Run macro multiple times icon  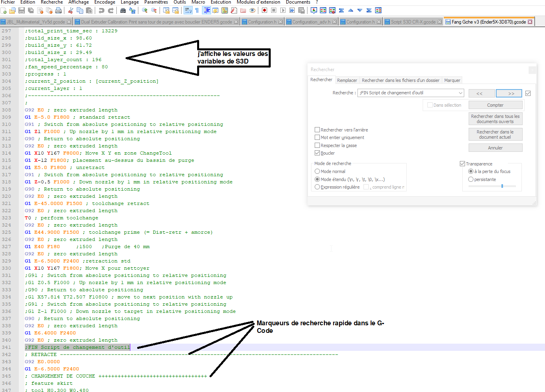(292, 10)
